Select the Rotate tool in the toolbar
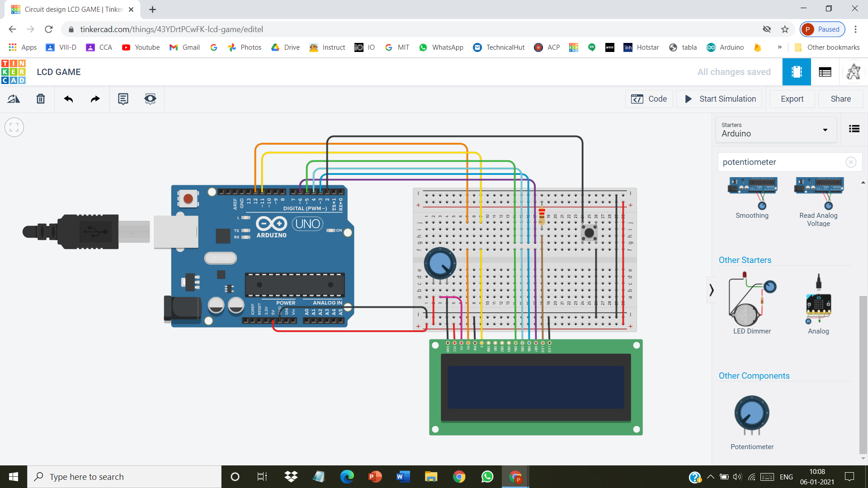This screenshot has width=868, height=488. (x=13, y=99)
